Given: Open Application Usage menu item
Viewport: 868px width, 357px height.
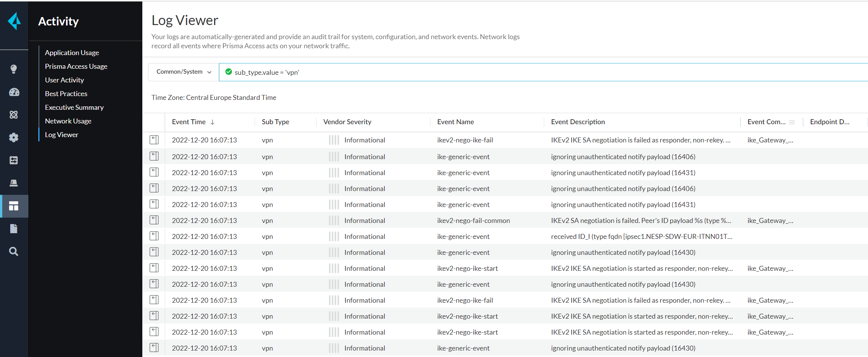Looking at the screenshot, I should tap(72, 53).
